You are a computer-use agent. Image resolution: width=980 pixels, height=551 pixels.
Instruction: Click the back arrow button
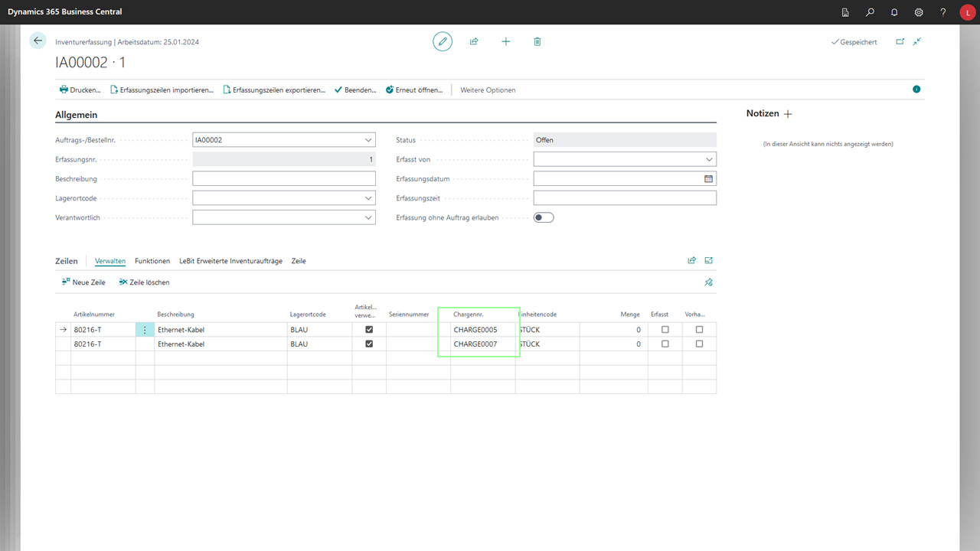38,41
